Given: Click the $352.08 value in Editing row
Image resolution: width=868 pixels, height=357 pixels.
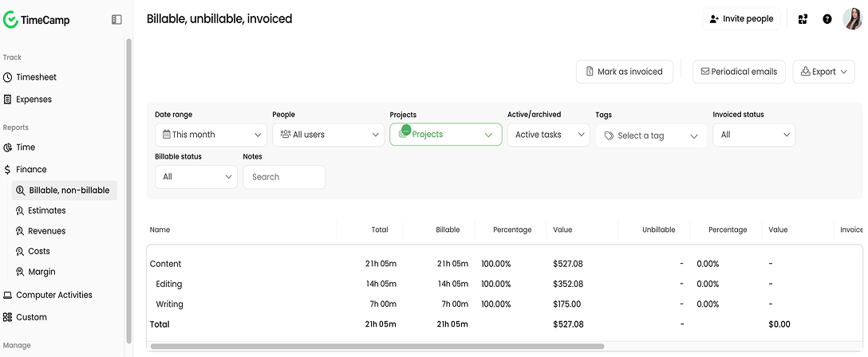Looking at the screenshot, I should [x=568, y=284].
